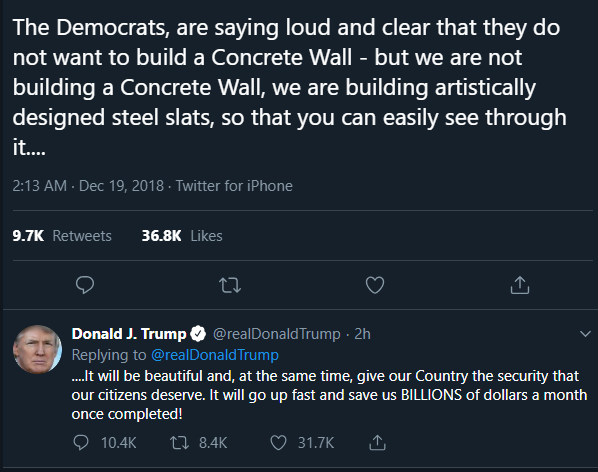The height and width of the screenshot is (472, 598).
Task: Click the 2h timestamp on the reply
Action: coord(362,334)
